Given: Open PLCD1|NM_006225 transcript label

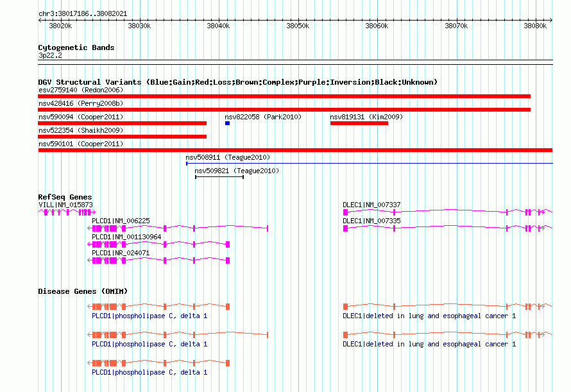Looking at the screenshot, I should 121,221.
